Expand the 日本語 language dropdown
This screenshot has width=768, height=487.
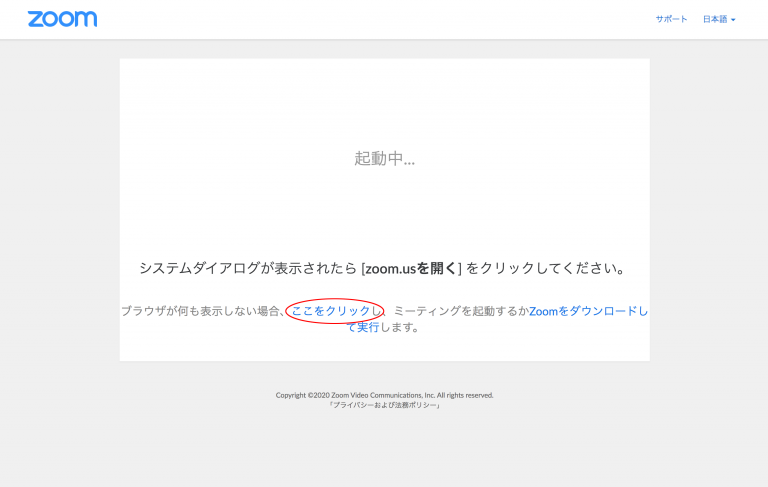(719, 19)
